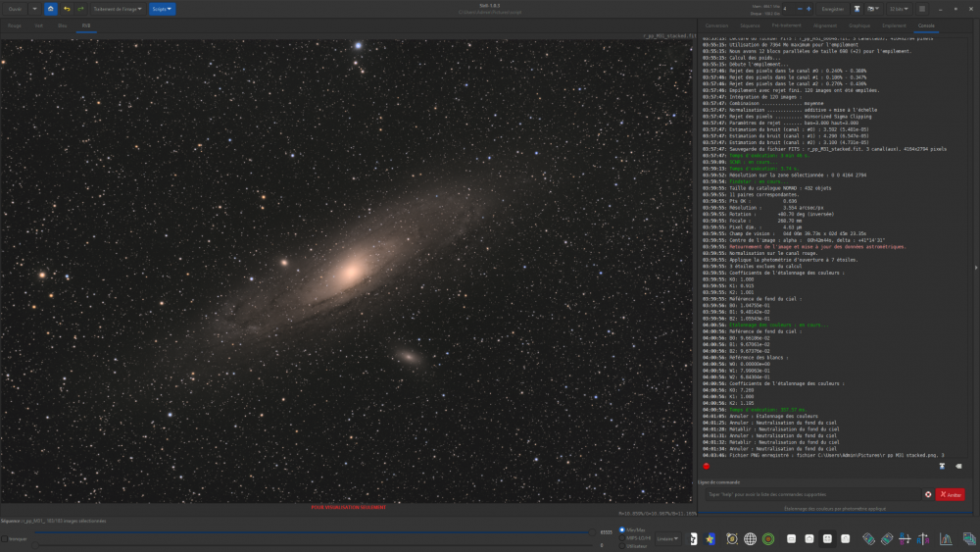Open the Linéaire display mode dropdown
Viewport: 980px width, 552px height.
coord(667,539)
